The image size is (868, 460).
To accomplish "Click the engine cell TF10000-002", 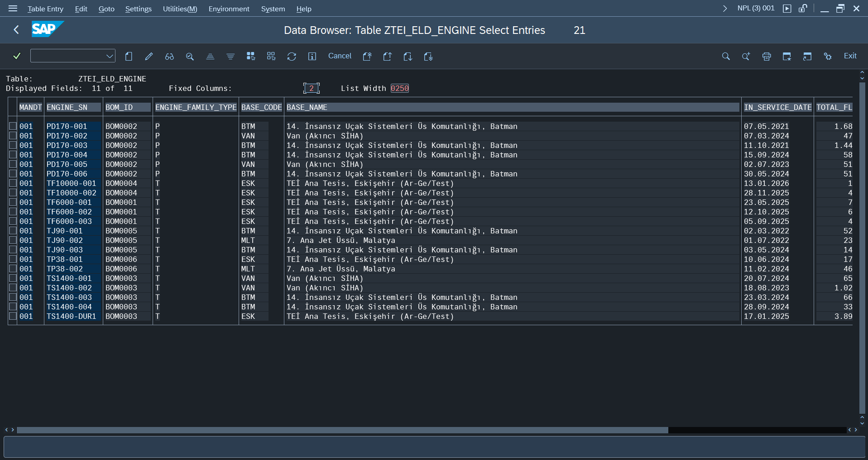I will 72,193.
